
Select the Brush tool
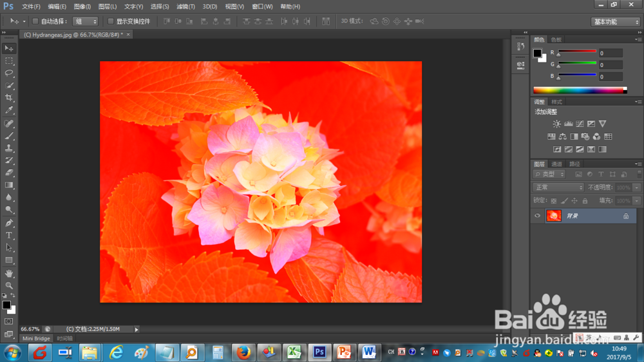[8, 136]
